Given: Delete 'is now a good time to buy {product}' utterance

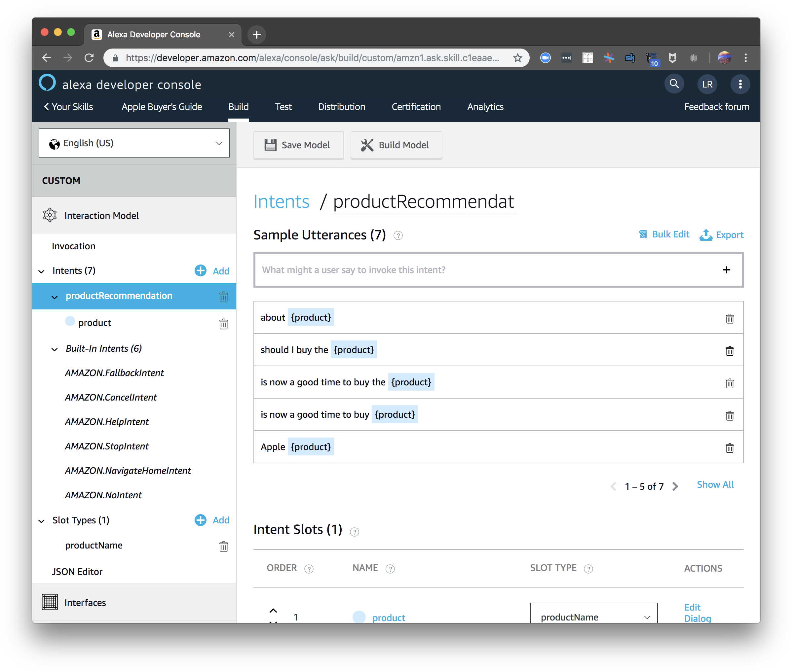Looking at the screenshot, I should 730,416.
